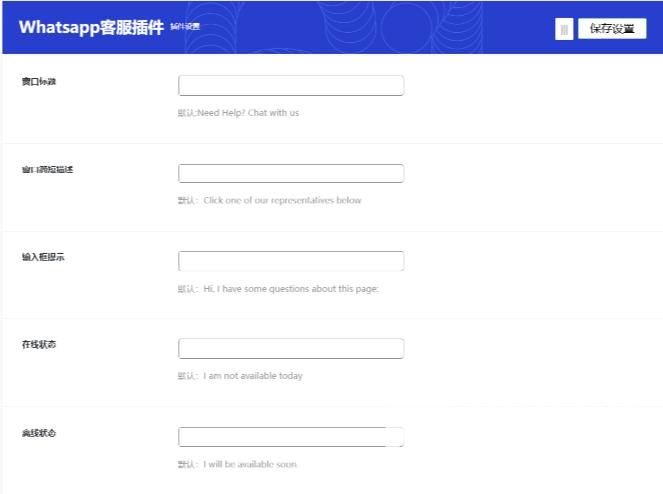Focus the 窗口标题 input field
663x494 pixels.
(x=291, y=86)
